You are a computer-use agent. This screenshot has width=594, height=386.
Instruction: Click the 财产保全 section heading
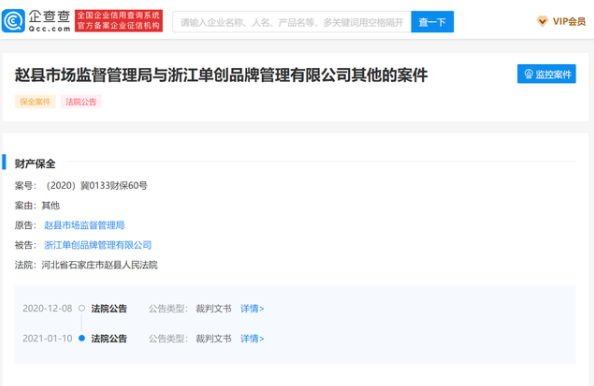35,164
